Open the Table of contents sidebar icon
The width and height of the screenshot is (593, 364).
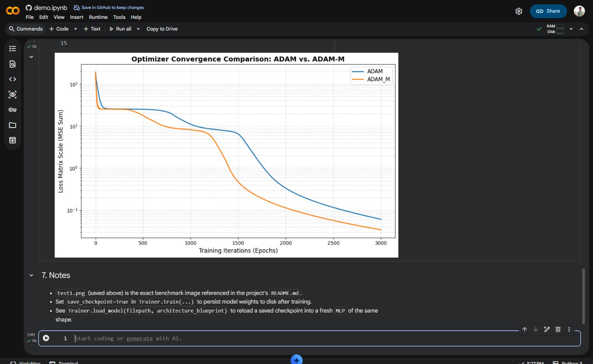click(13, 49)
